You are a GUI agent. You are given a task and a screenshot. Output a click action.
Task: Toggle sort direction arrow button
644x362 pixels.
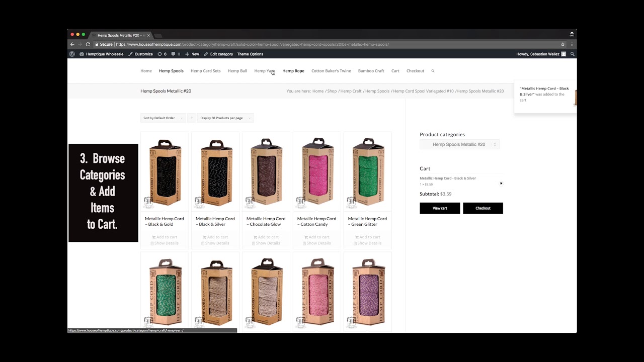point(191,118)
